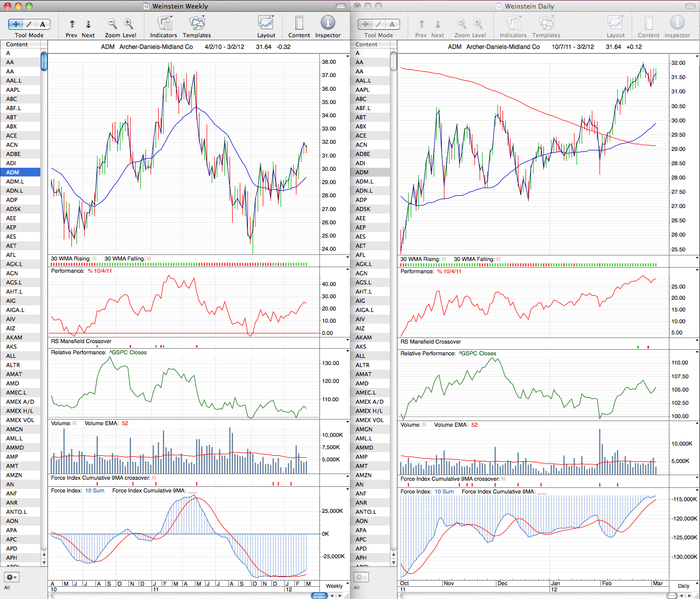Select ADSK in the Weekly symbol list

pyautogui.click(x=20, y=209)
